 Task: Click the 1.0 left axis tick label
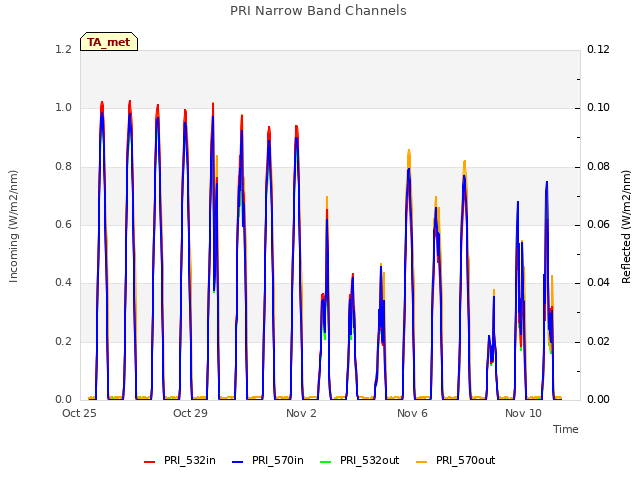63,108
